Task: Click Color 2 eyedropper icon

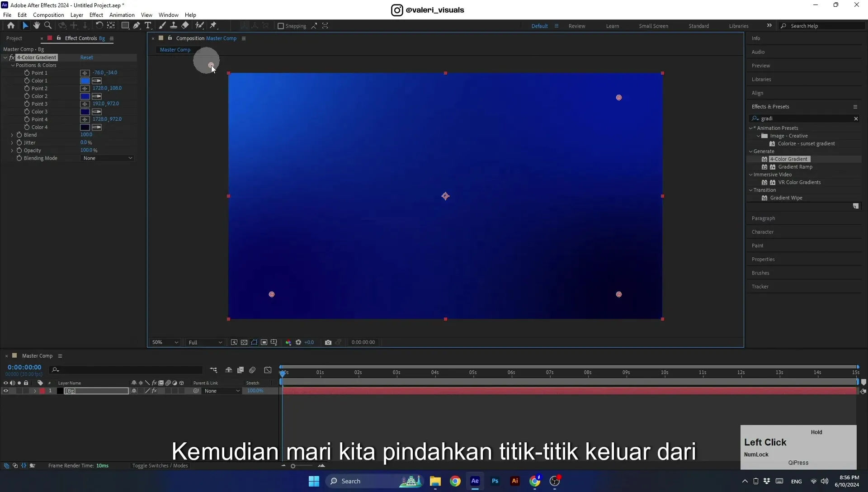Action: [x=97, y=96]
